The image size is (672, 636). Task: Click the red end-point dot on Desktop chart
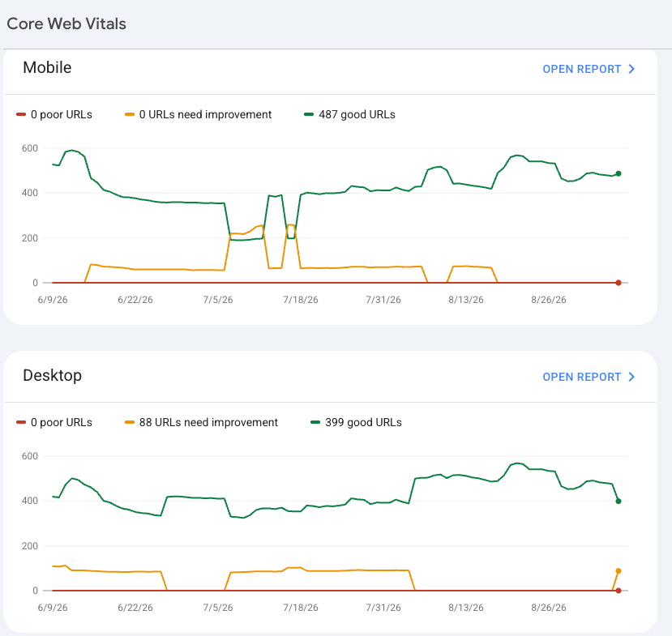tap(618, 591)
